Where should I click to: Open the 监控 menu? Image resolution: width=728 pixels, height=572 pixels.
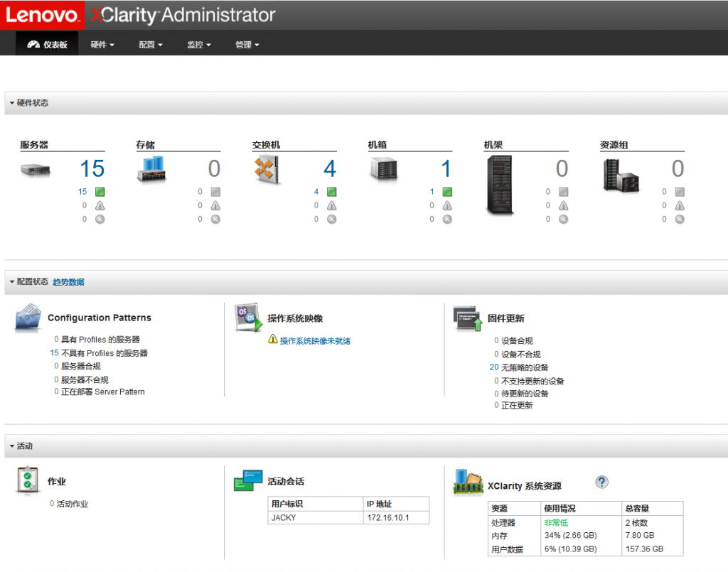coord(199,45)
